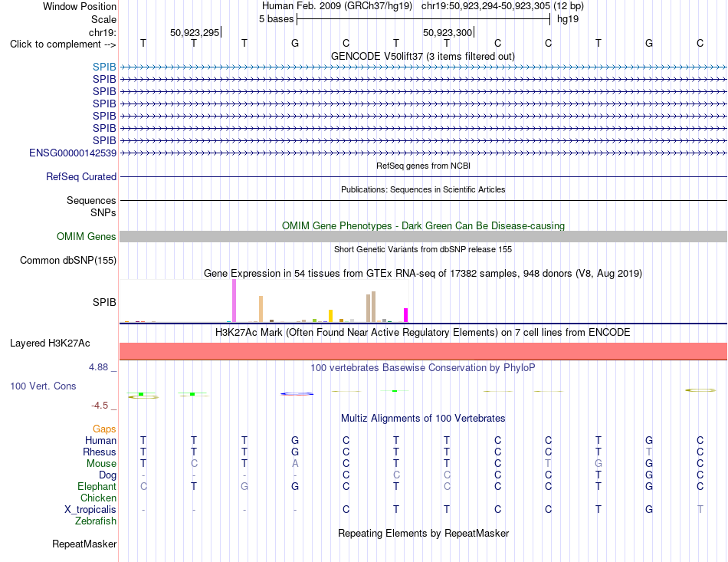Select the X_tropicalis alignment row label
The width and height of the screenshot is (728, 562).
[x=90, y=510]
